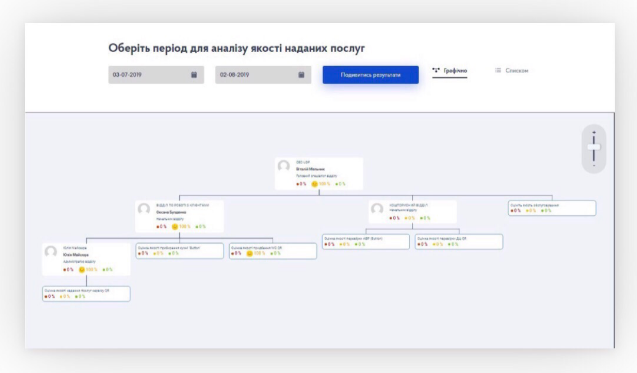
Task: Click the avatar icon of the top director card
Action: (x=284, y=166)
